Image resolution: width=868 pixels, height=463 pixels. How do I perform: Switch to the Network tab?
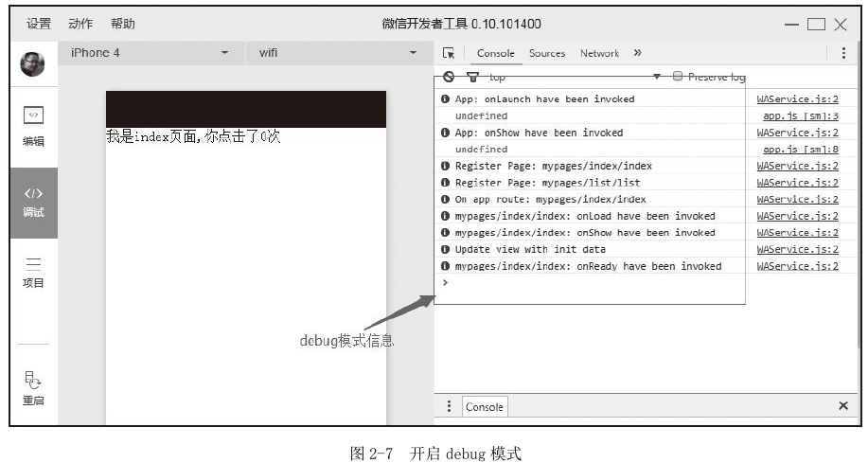(x=599, y=53)
